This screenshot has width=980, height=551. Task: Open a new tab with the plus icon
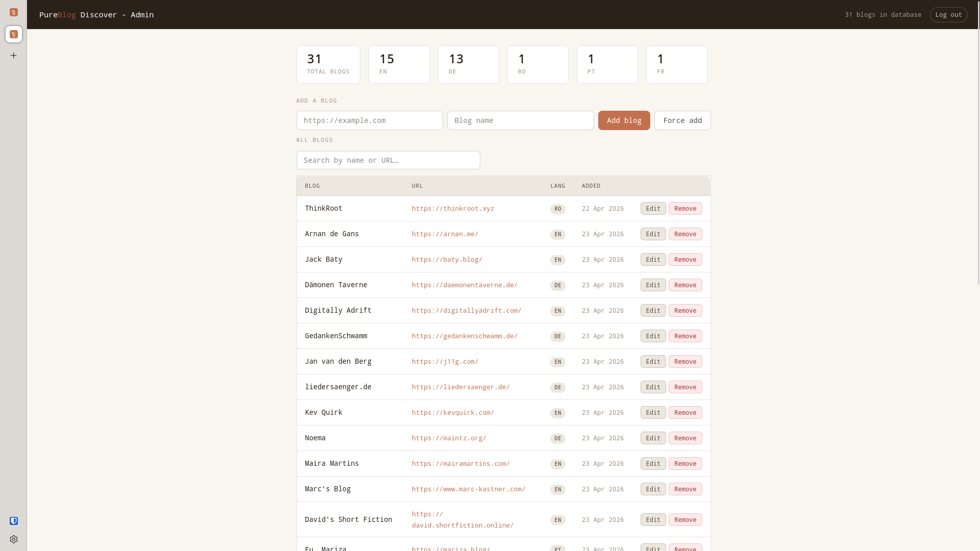(x=13, y=55)
